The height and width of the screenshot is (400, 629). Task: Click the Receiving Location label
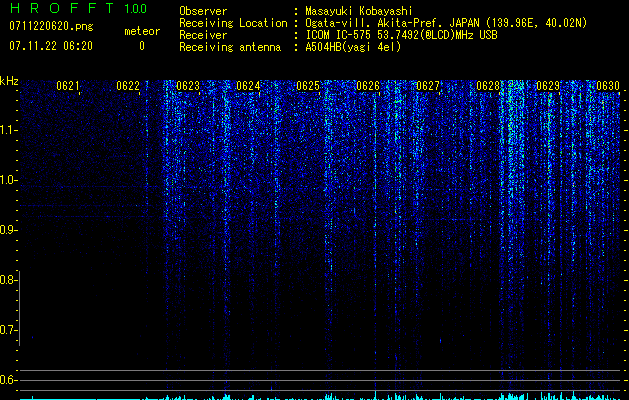click(233, 23)
